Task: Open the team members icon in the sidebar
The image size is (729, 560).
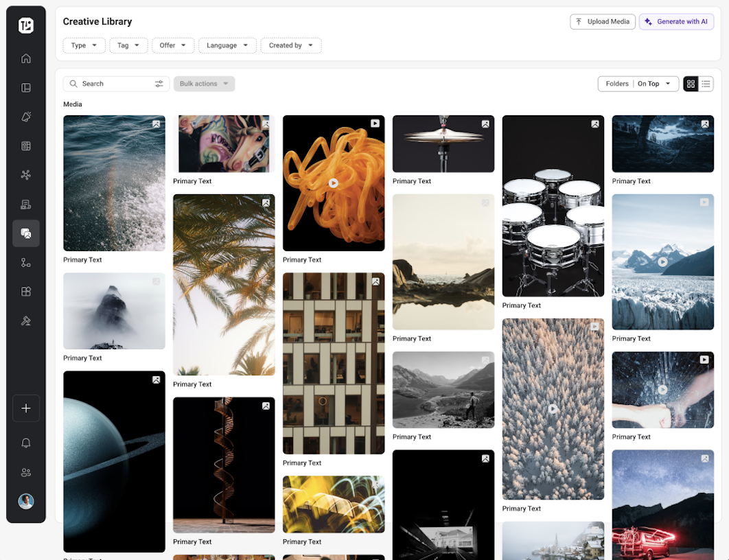Action: coord(26,472)
